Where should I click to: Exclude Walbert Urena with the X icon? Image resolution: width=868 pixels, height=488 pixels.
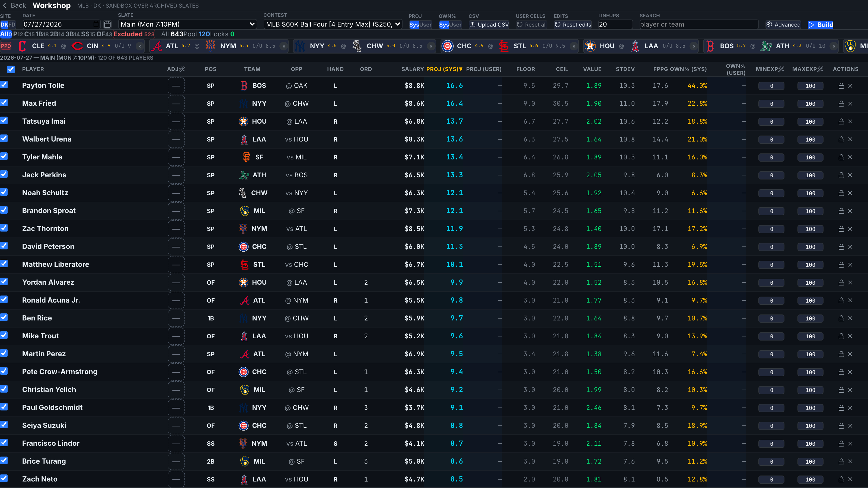(x=850, y=139)
